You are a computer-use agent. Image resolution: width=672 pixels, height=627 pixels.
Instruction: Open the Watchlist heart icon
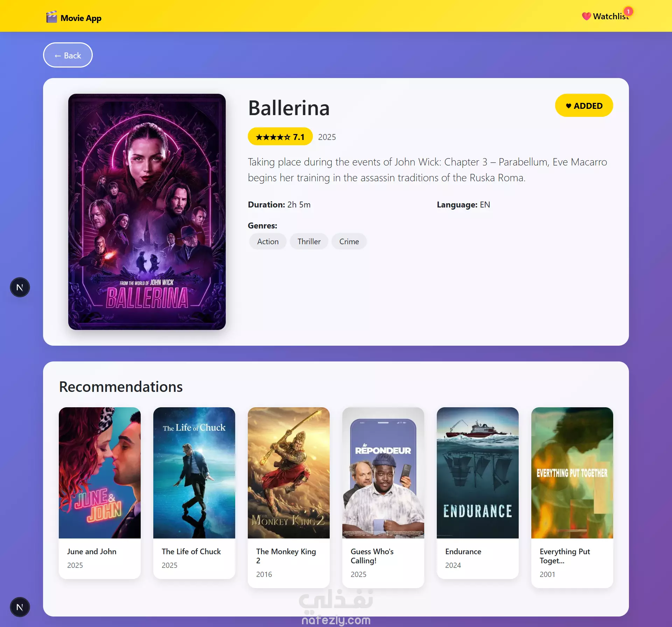point(586,16)
